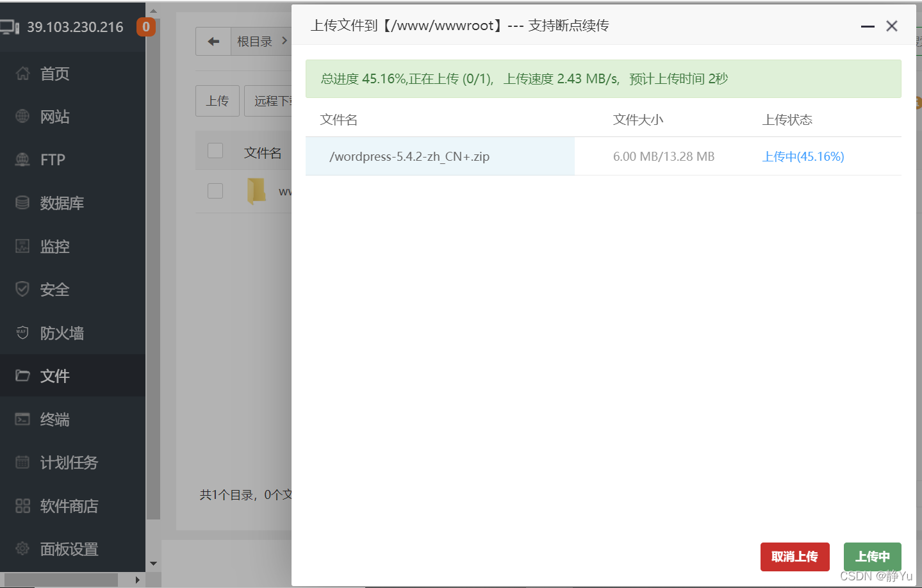Click the gear icon beside 面板设置
This screenshot has width=922, height=588.
[22, 548]
